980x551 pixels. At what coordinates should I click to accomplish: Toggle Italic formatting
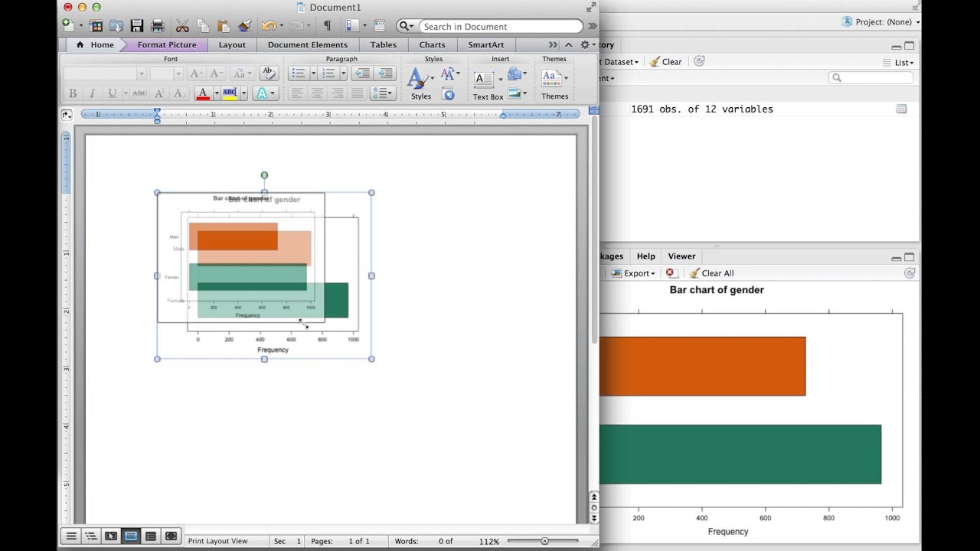click(x=92, y=93)
